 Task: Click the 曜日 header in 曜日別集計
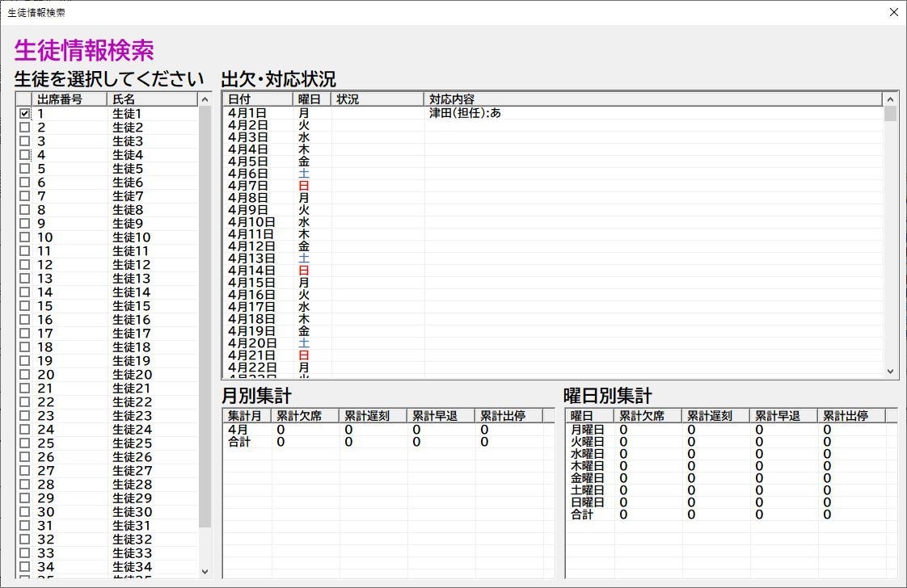589,416
